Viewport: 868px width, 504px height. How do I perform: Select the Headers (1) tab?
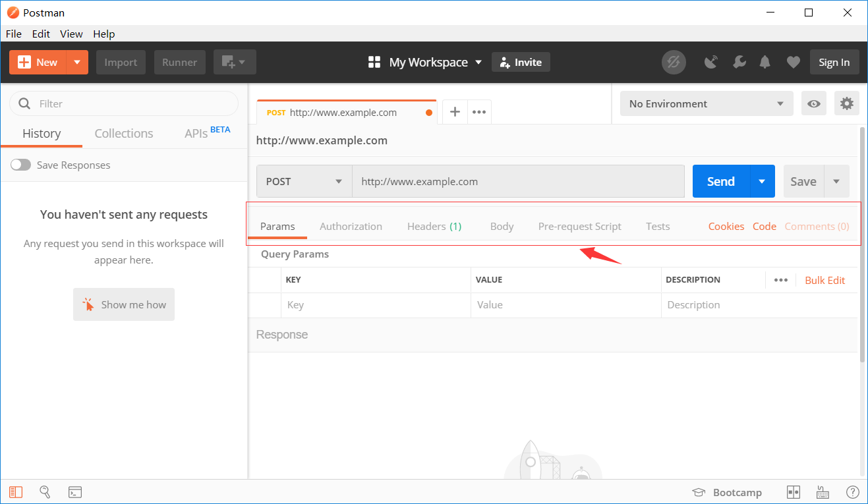(434, 226)
